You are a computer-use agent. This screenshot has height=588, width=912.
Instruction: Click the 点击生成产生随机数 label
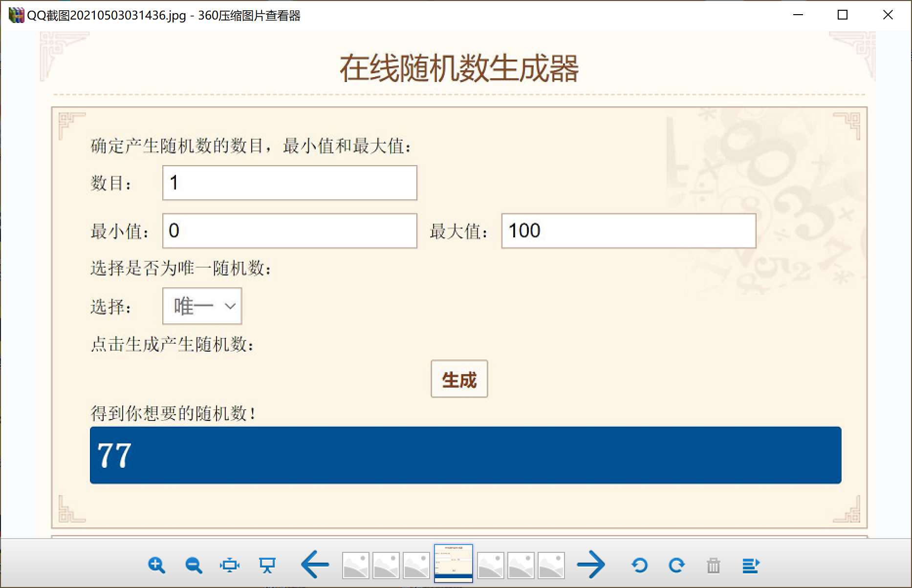(173, 344)
